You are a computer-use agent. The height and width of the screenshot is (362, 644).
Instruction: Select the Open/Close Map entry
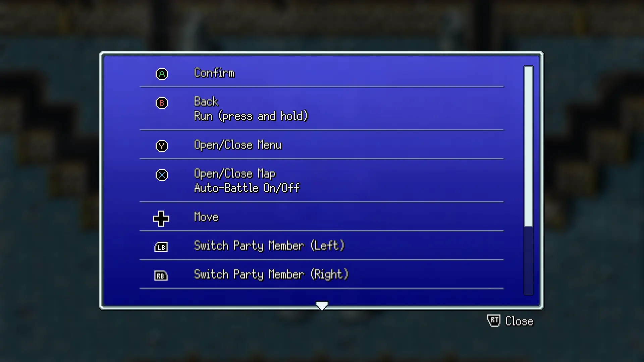pos(235,174)
